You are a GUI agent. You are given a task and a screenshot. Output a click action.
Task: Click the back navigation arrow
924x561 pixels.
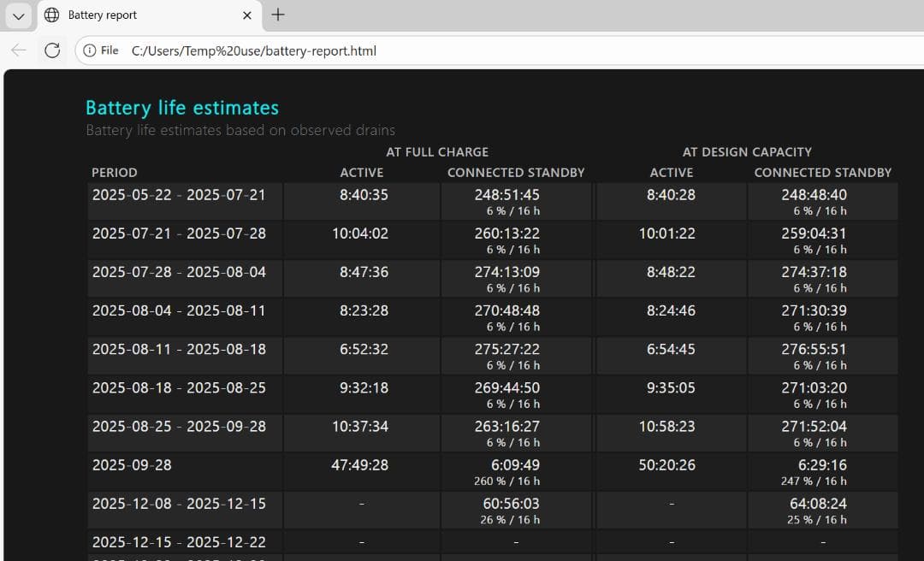click(x=19, y=50)
